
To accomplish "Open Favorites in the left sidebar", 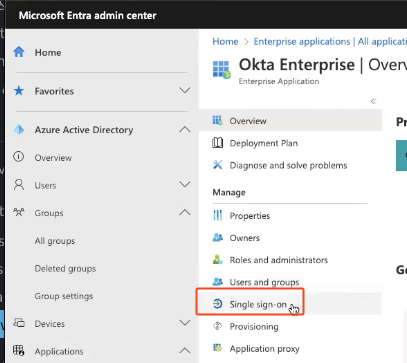I will 54,91.
